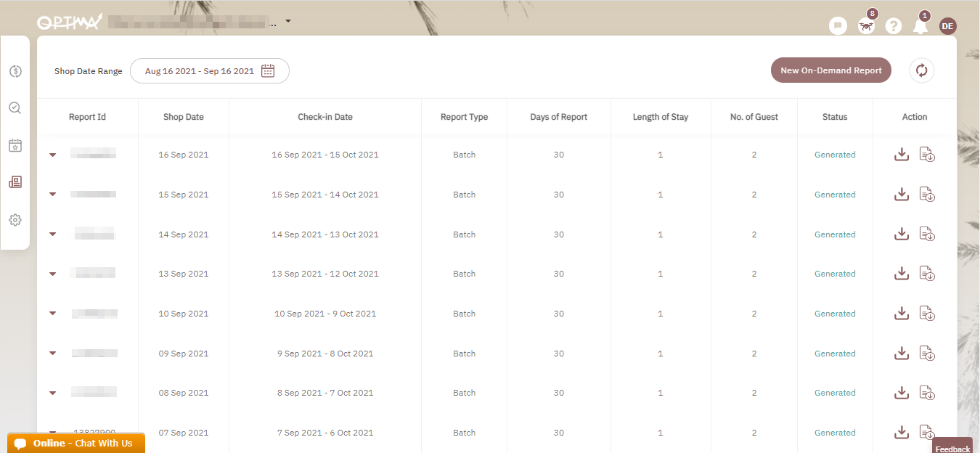Open the Online - Chat With Us widget
This screenshot has height=453, width=980.
point(76,443)
